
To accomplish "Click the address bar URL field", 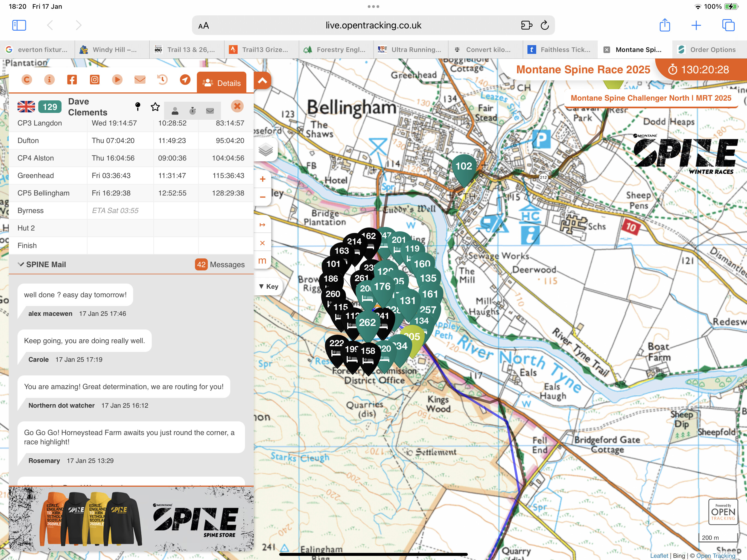I will click(373, 25).
